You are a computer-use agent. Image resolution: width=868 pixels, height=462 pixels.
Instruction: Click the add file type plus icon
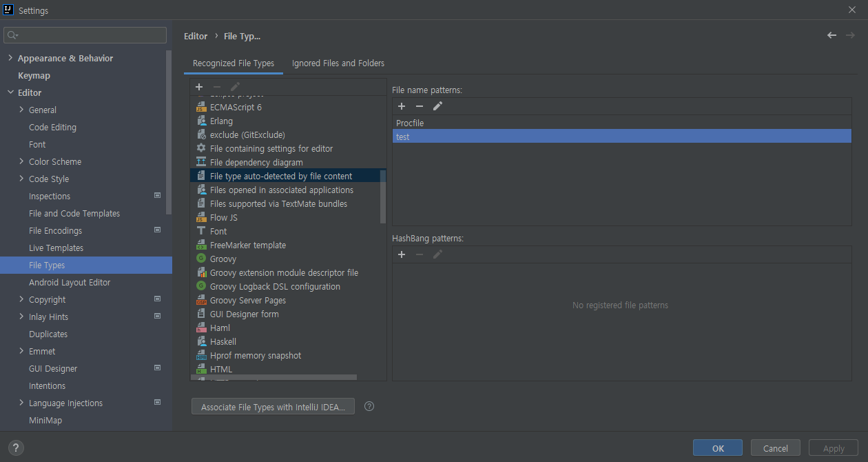[x=199, y=87]
